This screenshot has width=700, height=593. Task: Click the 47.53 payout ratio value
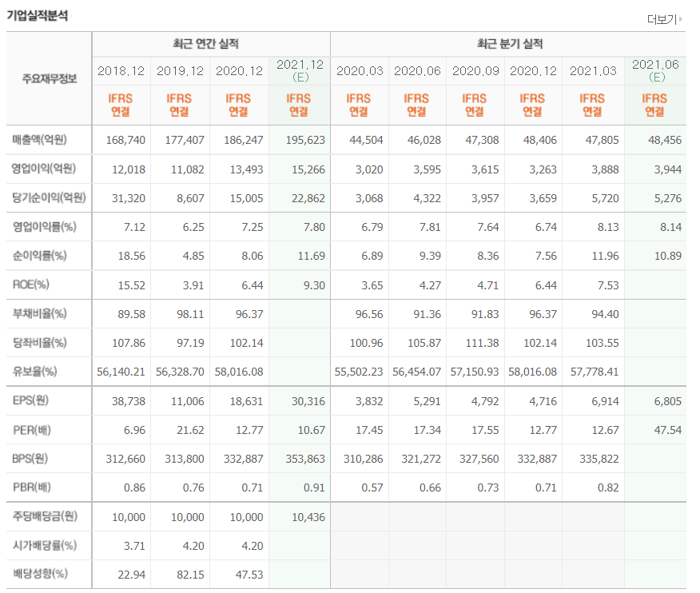(x=249, y=575)
